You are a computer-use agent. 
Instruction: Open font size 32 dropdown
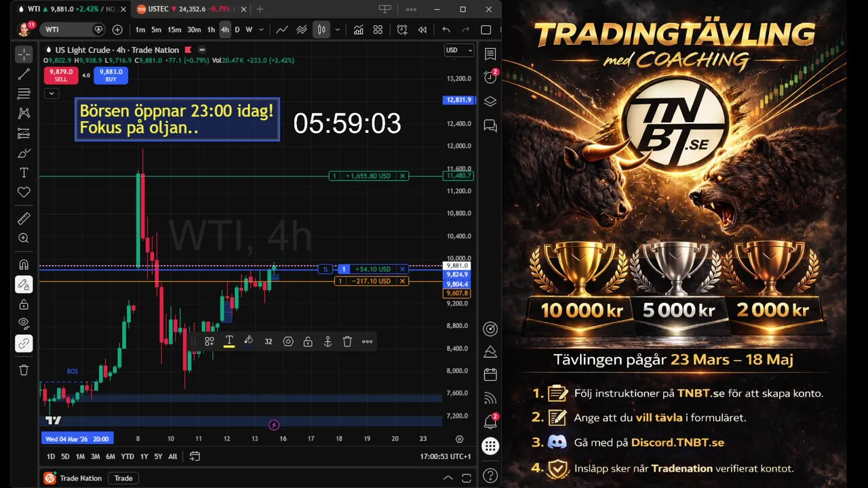[x=269, y=342]
